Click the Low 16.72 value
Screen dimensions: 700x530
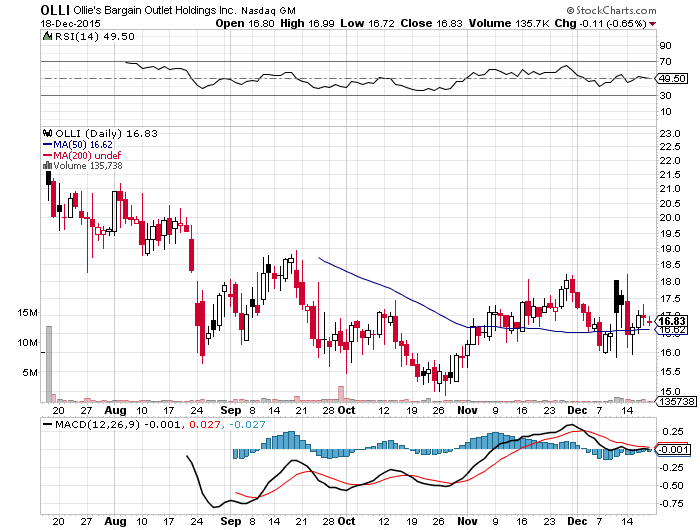click(367, 23)
